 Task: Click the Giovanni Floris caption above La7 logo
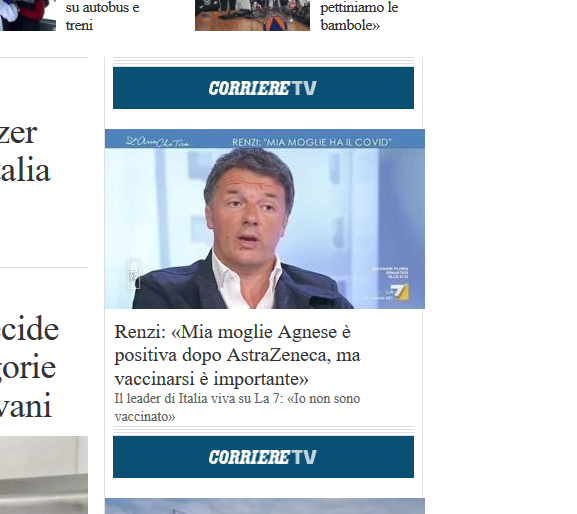click(390, 274)
